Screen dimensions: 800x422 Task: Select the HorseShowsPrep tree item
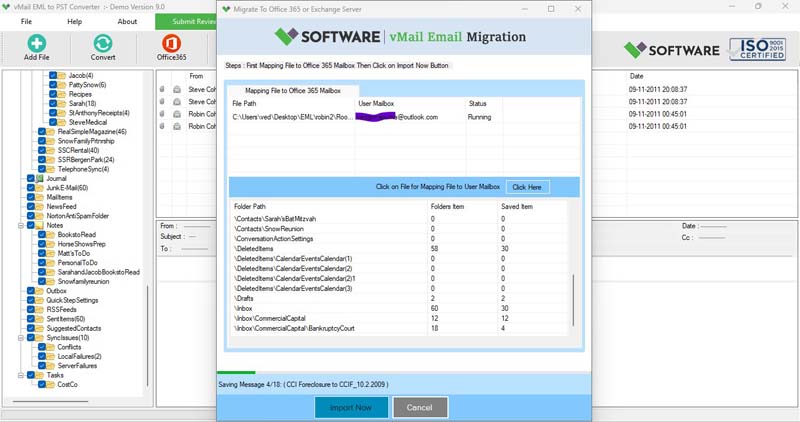pyautogui.click(x=81, y=244)
